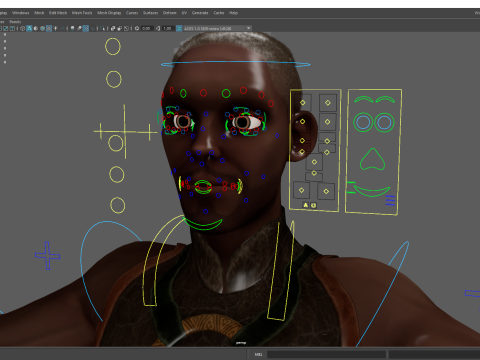
Task: Grab bottom-left diamond handle in slider panel
Action: [x=301, y=190]
